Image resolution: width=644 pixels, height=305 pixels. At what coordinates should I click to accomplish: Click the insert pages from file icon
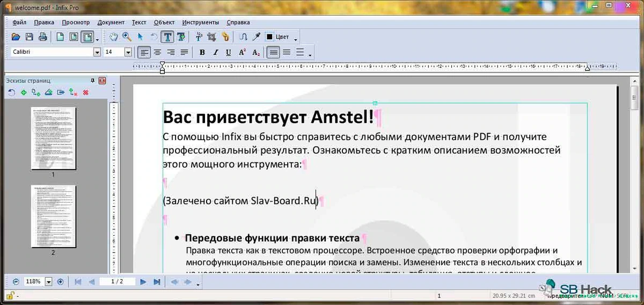pyautogui.click(x=35, y=93)
